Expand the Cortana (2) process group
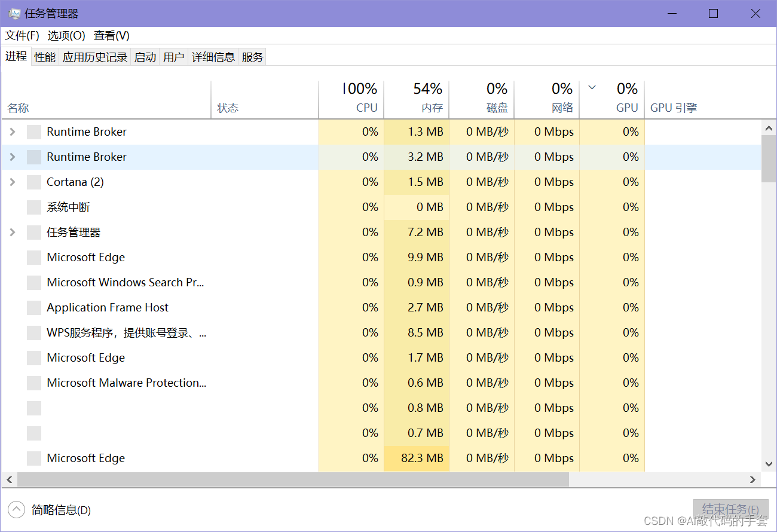This screenshot has width=777, height=532. click(x=13, y=182)
